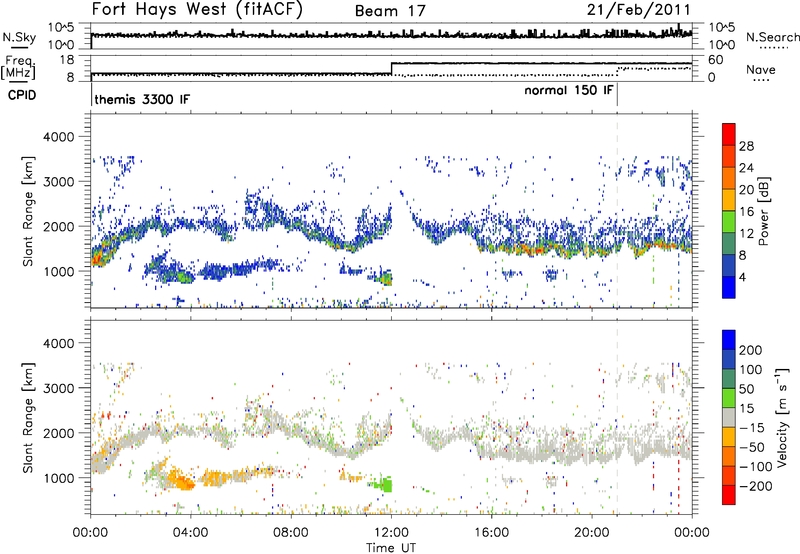Click the 'Power [dB]' color bar title
This screenshot has height=554, width=800.
763,211
